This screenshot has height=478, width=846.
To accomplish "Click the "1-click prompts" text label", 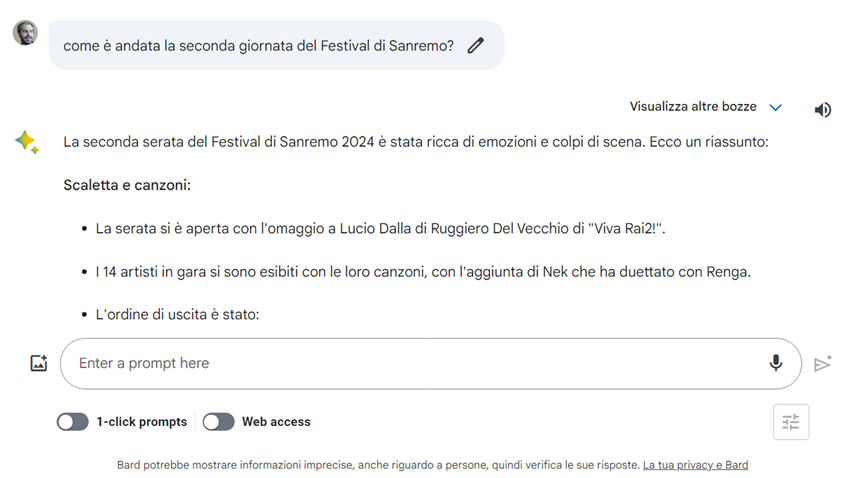I will click(x=142, y=422).
